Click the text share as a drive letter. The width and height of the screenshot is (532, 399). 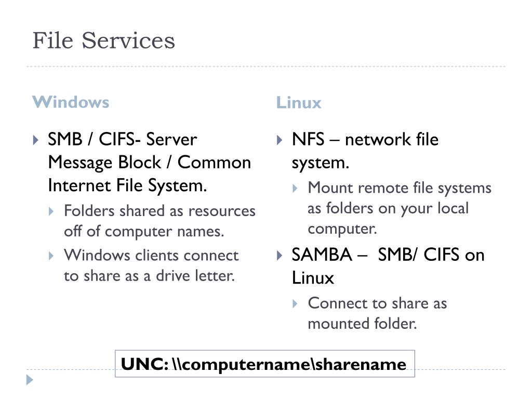[159, 275]
